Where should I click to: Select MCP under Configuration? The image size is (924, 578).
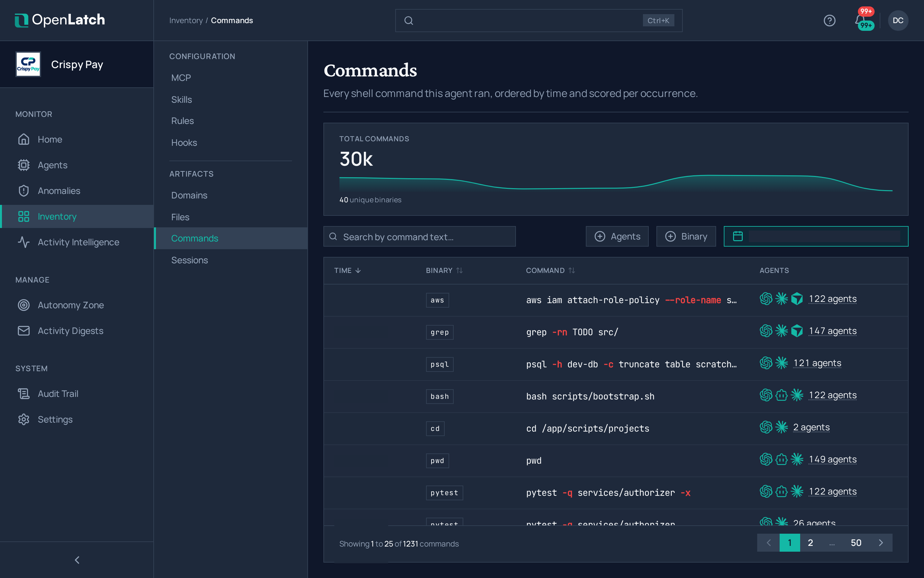231,78
